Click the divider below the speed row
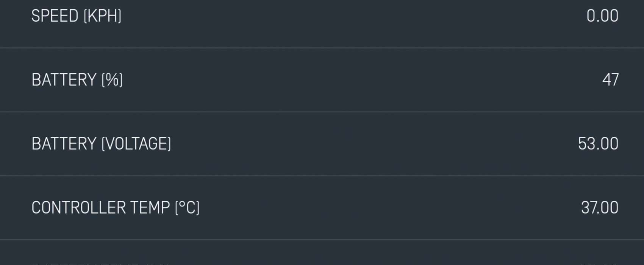The width and height of the screenshot is (644, 265). pyautogui.click(x=322, y=48)
